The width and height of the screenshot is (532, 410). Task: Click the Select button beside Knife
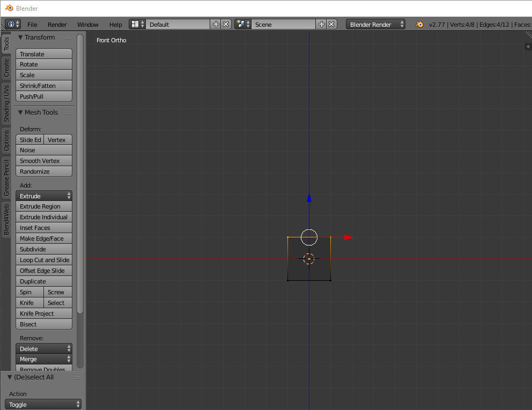pos(58,303)
